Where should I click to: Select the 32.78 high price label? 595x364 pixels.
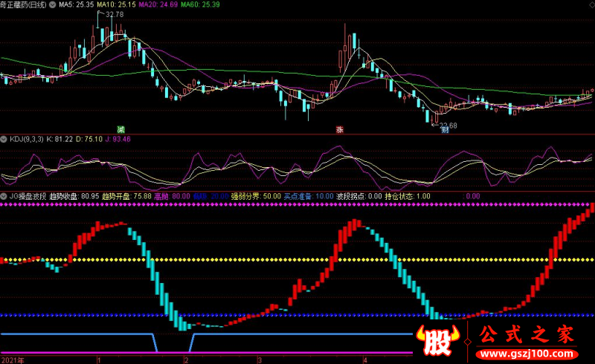(x=115, y=14)
